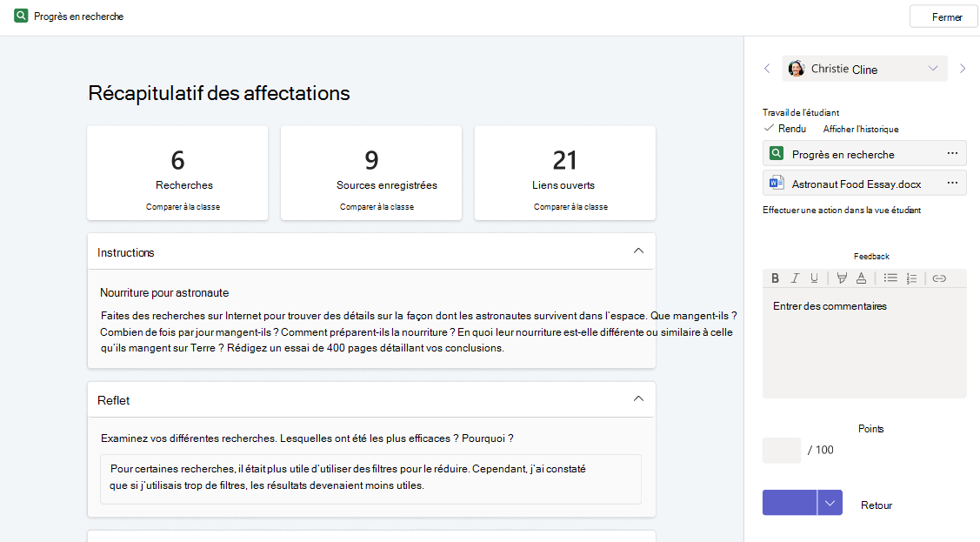Viewport: 980px width, 542px height.
Task: Toggle italic formatting in Feedback
Action: (x=795, y=278)
